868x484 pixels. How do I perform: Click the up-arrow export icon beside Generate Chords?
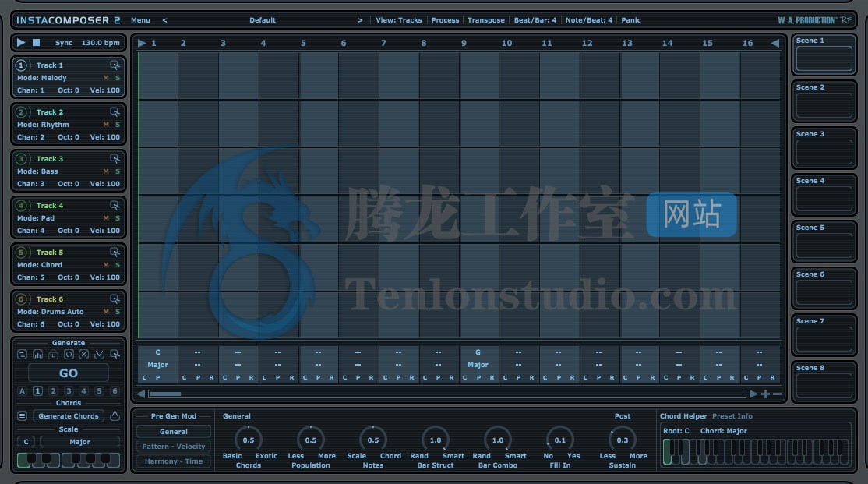pyautogui.click(x=115, y=415)
